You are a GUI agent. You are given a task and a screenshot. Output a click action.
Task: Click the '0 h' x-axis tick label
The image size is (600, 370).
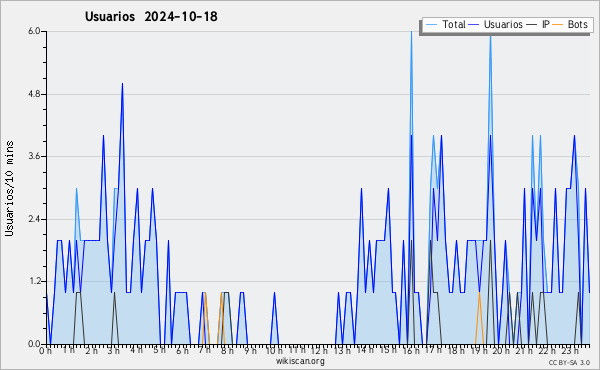click(x=46, y=350)
